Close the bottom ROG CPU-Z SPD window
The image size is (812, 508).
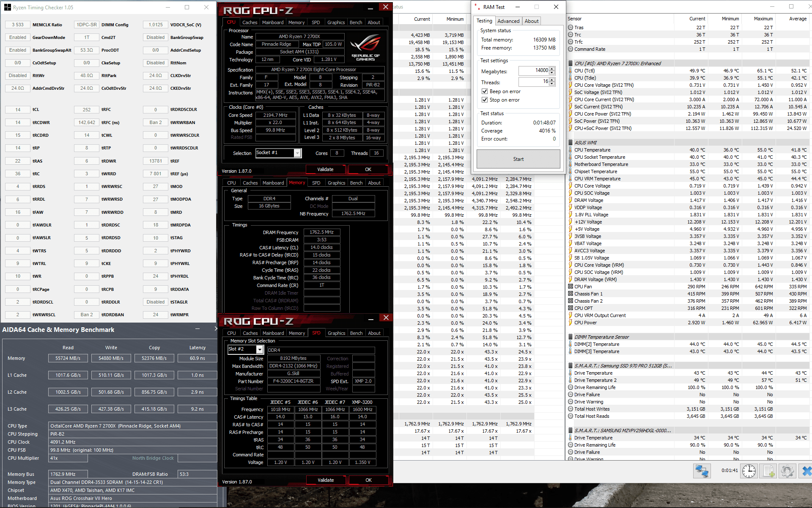(x=386, y=317)
